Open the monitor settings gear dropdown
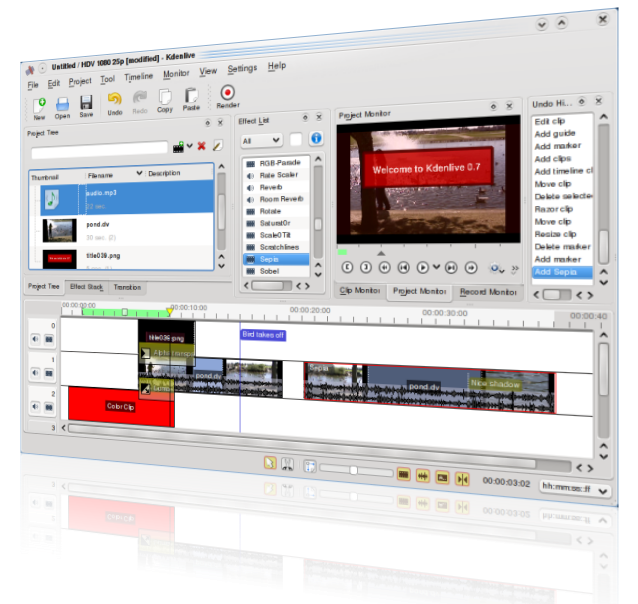This screenshot has height=604, width=638. click(496, 268)
